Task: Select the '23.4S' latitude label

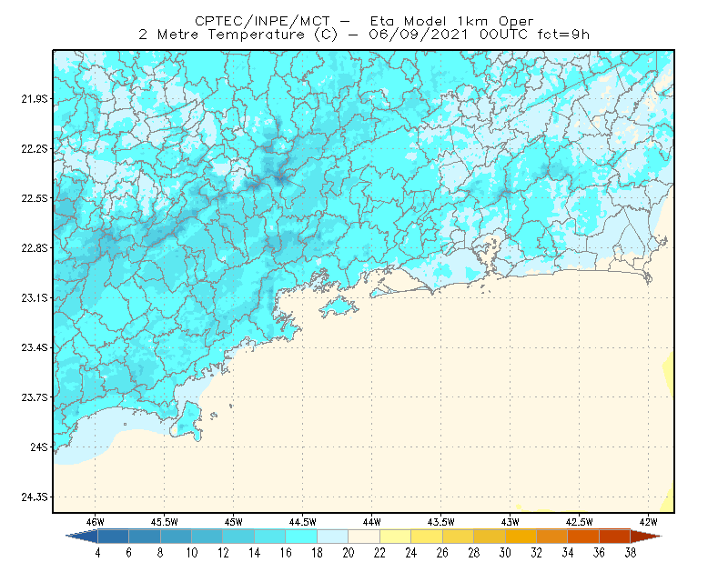Action: tap(34, 347)
